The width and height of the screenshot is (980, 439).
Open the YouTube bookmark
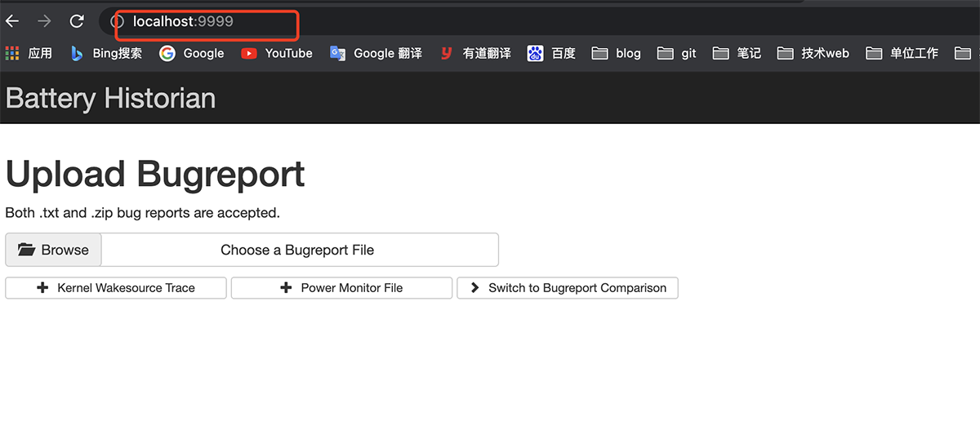point(277,53)
